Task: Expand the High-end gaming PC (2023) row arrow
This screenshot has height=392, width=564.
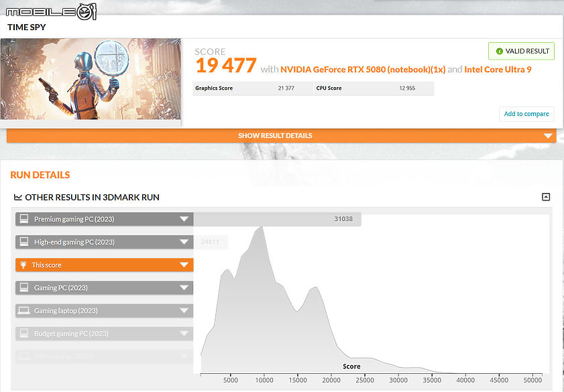Action: click(x=184, y=242)
